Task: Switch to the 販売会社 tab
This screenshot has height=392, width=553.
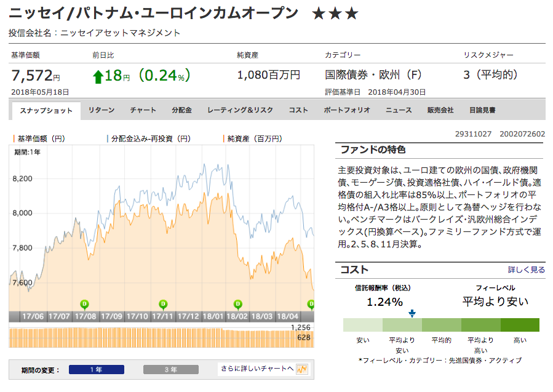Action: point(440,110)
